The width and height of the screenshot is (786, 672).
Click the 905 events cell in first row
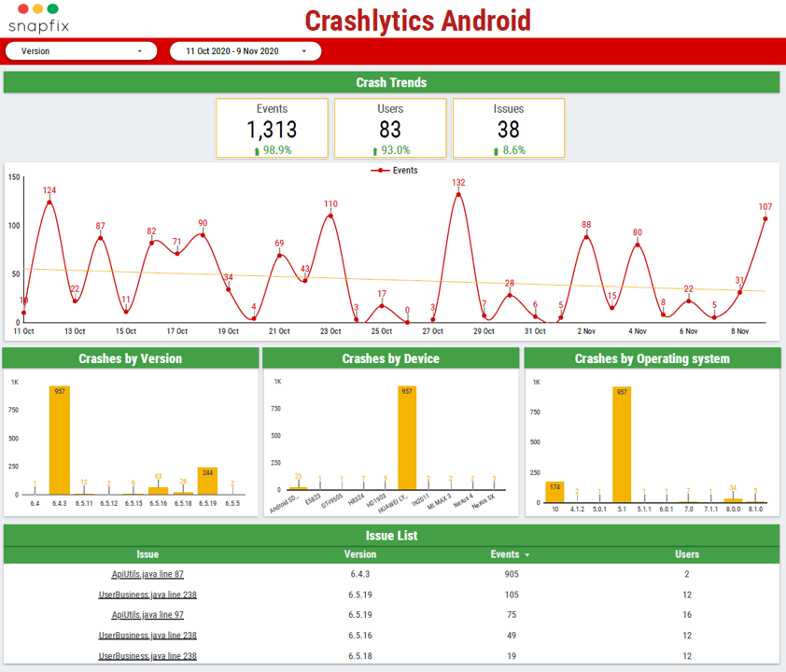(x=512, y=574)
